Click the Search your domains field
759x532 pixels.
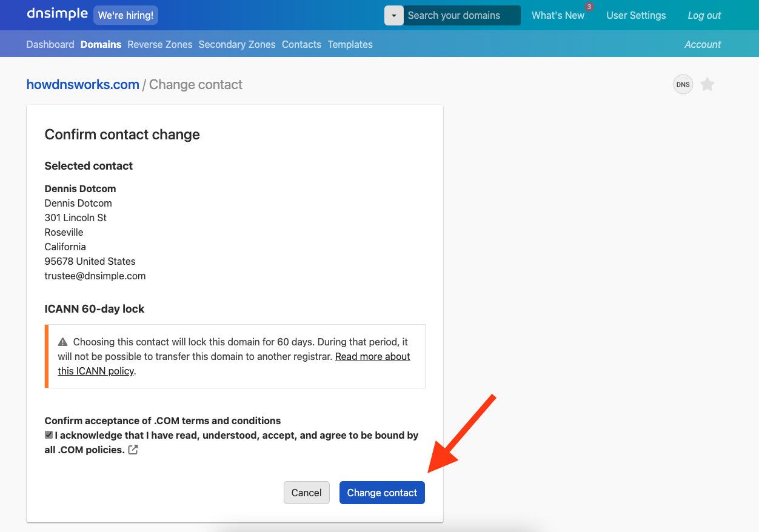[461, 16]
